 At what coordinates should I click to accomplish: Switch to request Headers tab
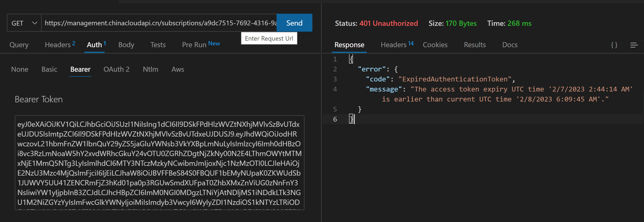(60, 45)
